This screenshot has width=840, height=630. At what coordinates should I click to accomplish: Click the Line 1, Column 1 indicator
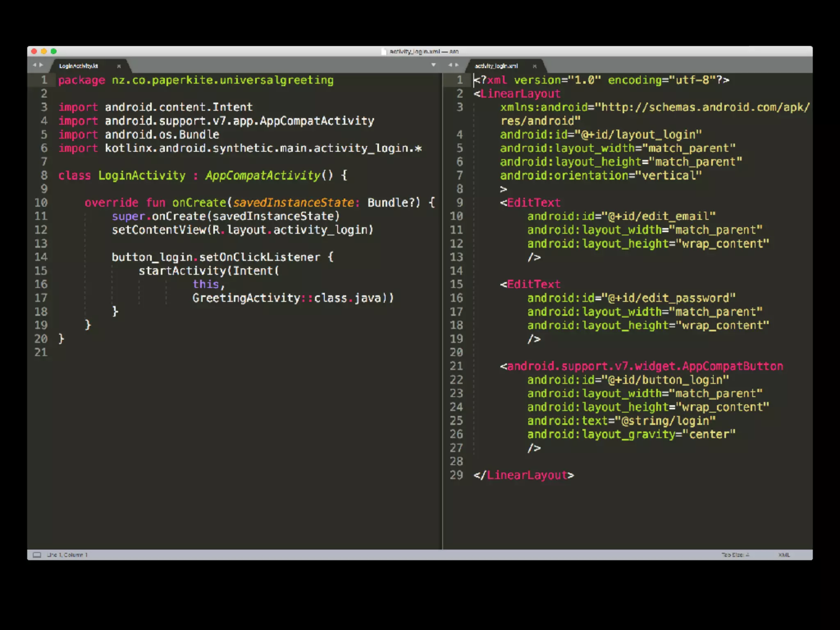pos(67,555)
